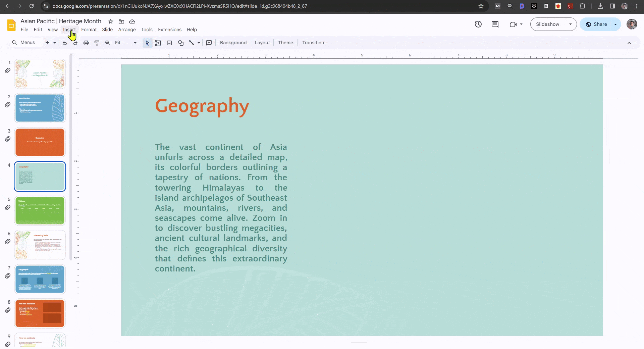644x349 pixels.
Task: Select the paint format tool
Action: point(97,43)
